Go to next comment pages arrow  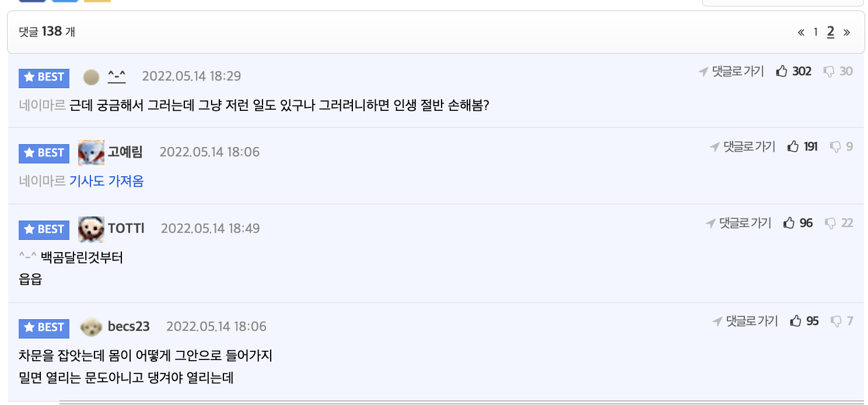(x=847, y=32)
